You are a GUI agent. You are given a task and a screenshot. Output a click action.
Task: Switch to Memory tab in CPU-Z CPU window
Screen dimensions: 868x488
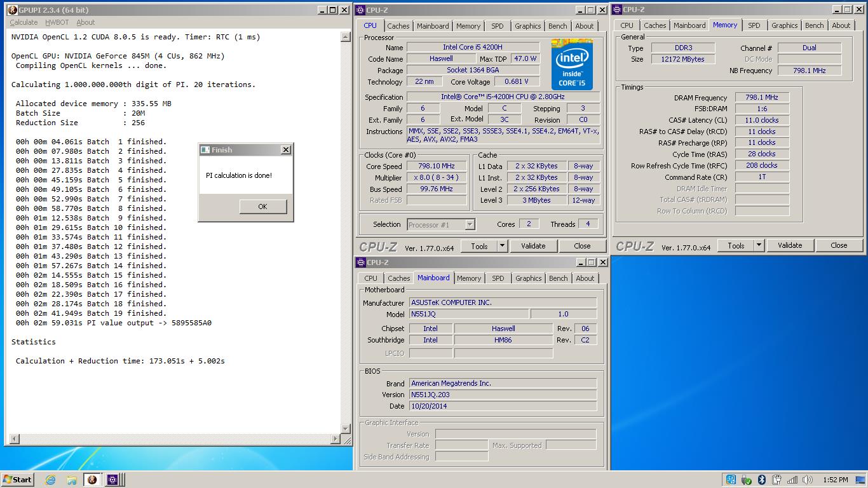468,26
